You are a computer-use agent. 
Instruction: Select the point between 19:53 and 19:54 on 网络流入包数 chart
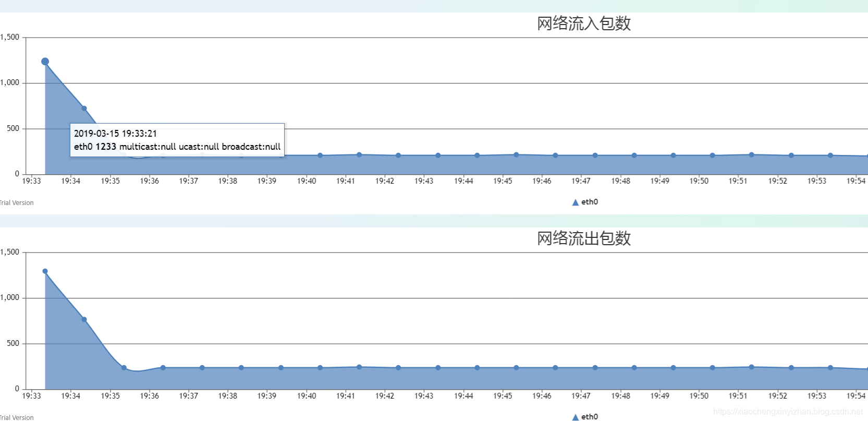830,155
